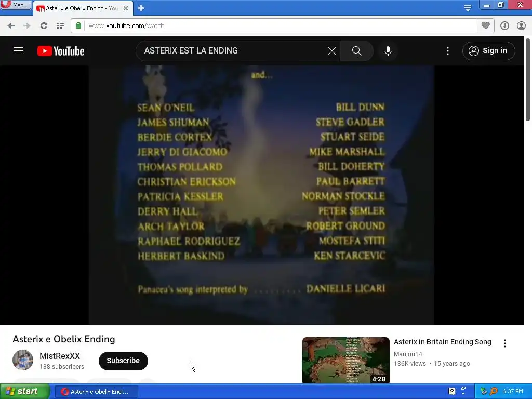Open YouTube settings three-dot menu

tap(448, 51)
